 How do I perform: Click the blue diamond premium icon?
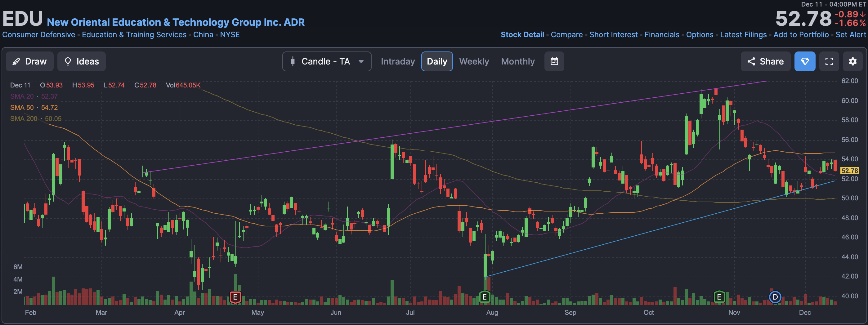tap(805, 61)
